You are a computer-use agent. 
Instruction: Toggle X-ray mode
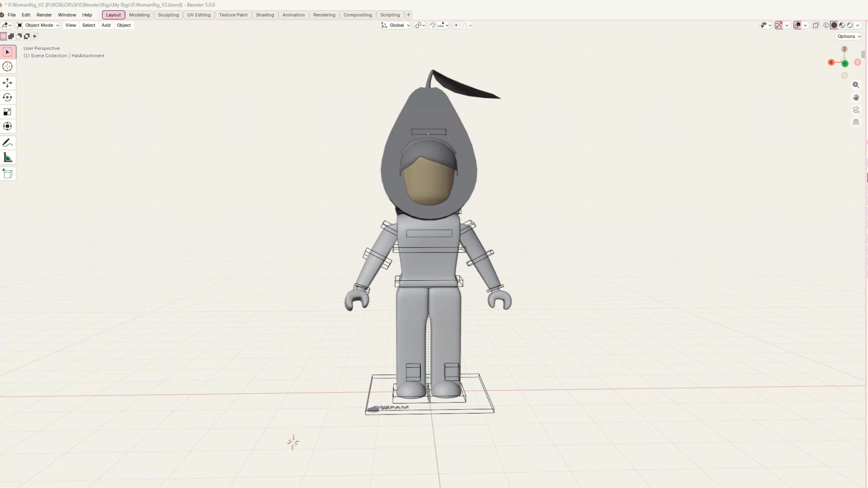[816, 25]
